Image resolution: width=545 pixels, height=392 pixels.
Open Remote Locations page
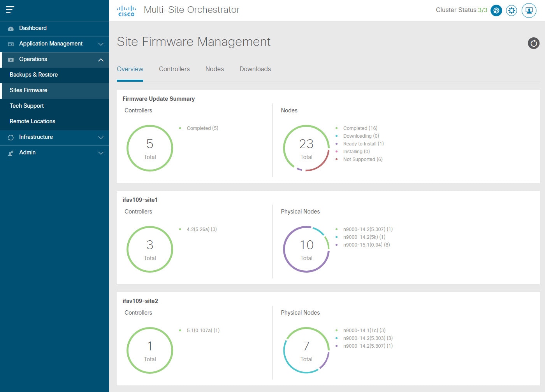[54, 122]
